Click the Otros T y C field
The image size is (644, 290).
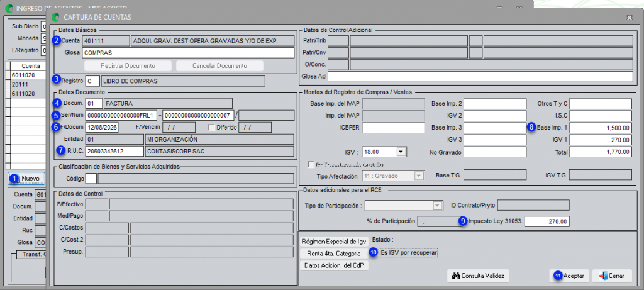pos(601,104)
